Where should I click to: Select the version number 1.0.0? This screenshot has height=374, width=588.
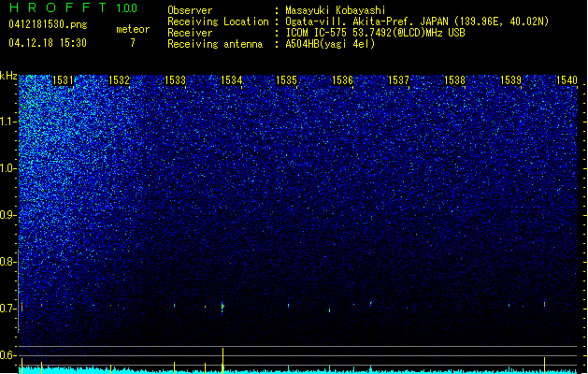(x=127, y=8)
